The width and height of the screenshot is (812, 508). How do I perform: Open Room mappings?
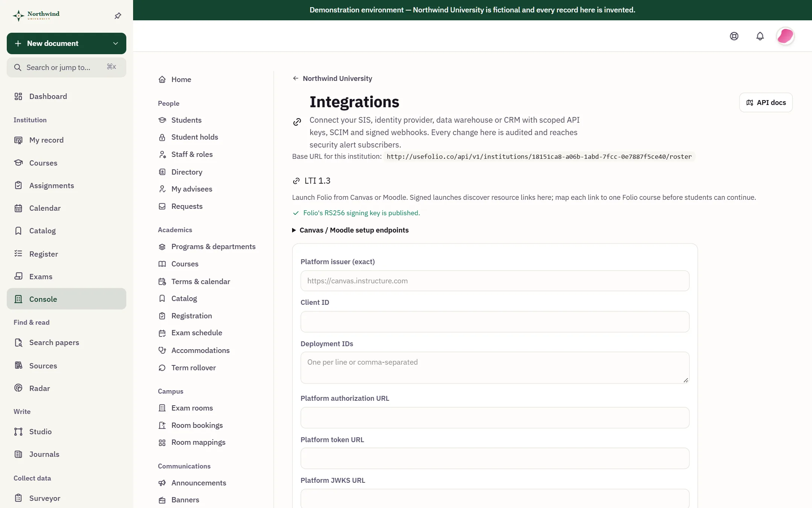coord(198,443)
